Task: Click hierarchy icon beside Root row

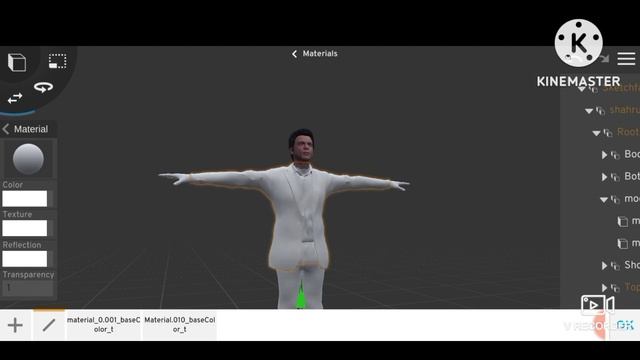Action: point(608,133)
